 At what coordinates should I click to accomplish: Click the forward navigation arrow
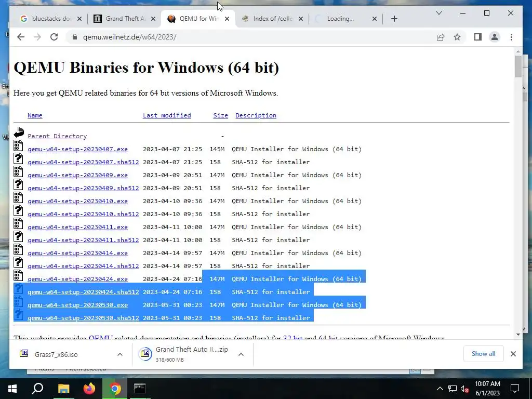[x=37, y=37]
